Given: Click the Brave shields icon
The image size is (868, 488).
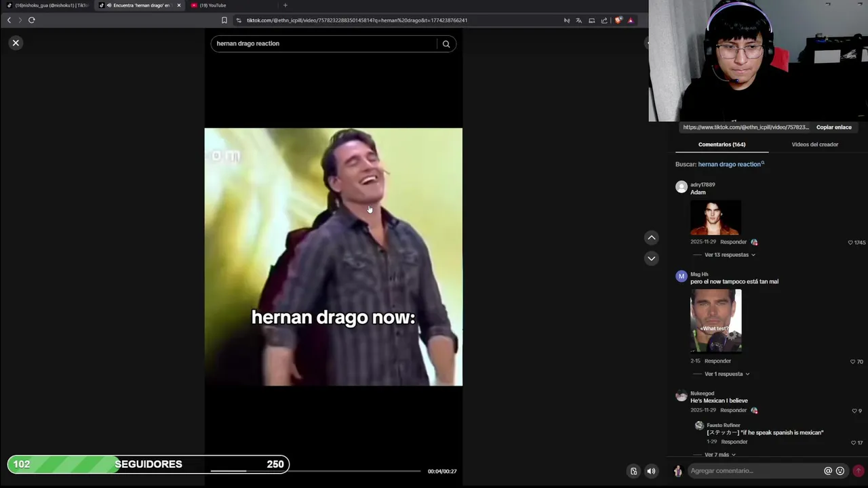Looking at the screenshot, I should [618, 20].
